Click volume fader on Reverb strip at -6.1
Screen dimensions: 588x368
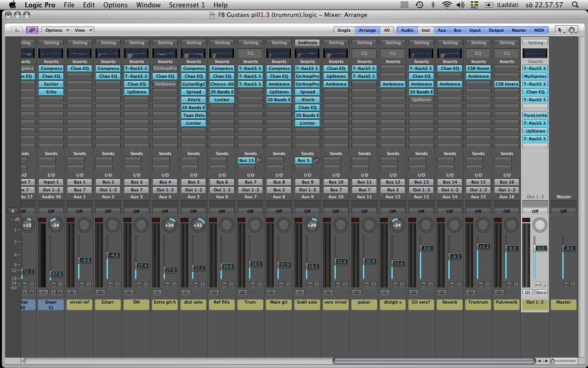(455, 256)
